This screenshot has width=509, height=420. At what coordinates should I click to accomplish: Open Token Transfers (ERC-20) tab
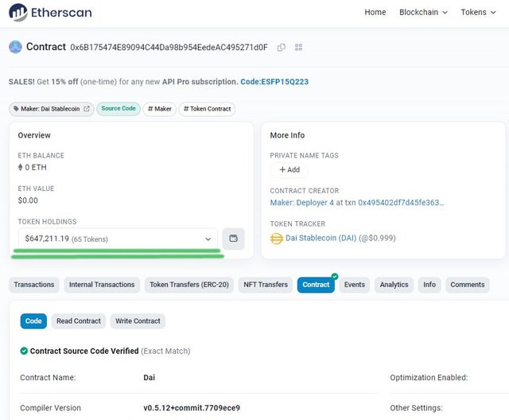pyautogui.click(x=189, y=285)
